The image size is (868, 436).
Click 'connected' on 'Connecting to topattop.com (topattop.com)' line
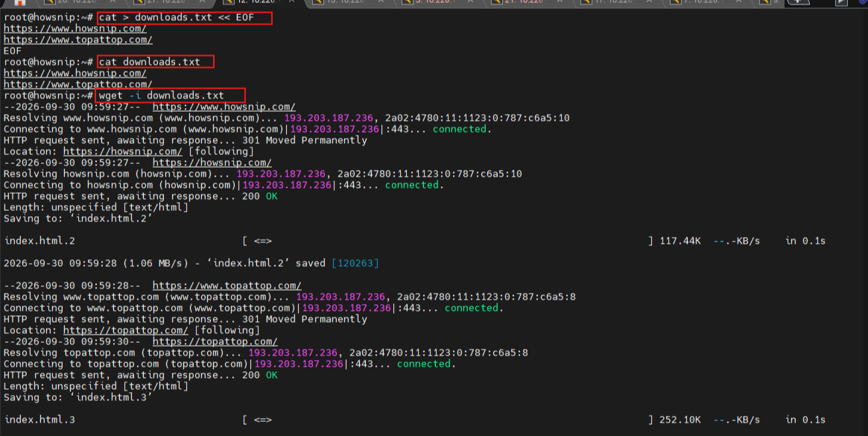[x=424, y=364]
